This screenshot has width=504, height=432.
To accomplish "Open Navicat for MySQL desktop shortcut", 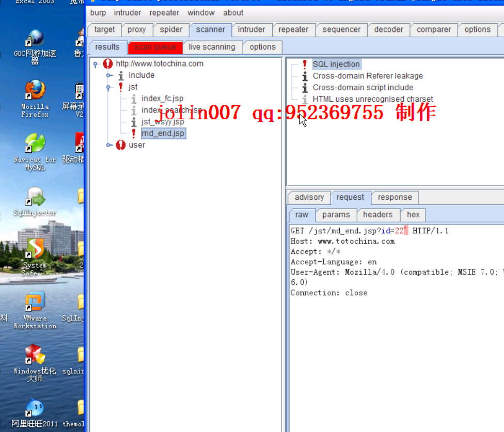I will (35, 151).
